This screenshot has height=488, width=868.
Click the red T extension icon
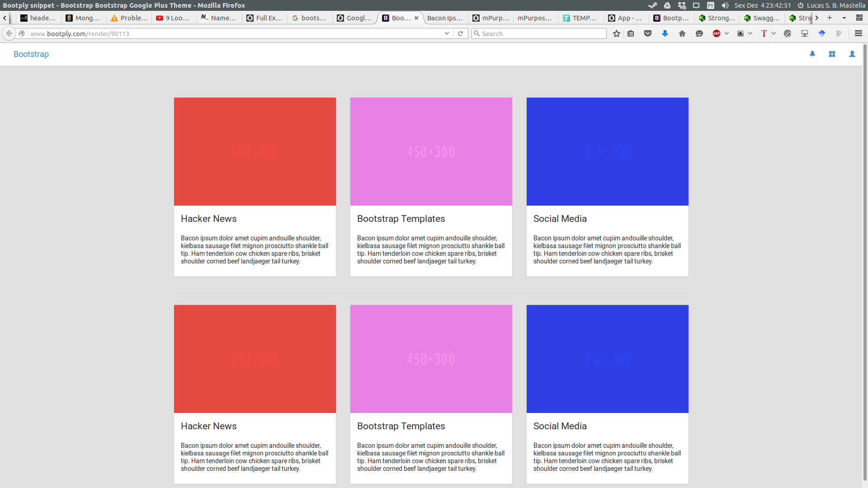[x=764, y=33]
